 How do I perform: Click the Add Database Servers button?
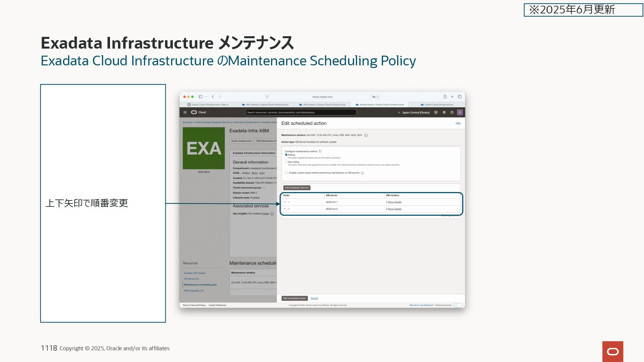click(297, 188)
